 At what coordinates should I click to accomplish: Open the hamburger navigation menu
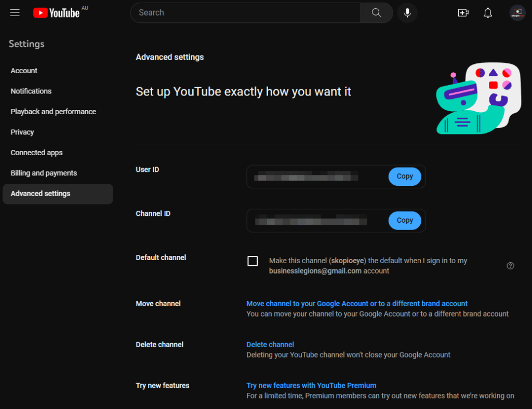click(x=15, y=12)
